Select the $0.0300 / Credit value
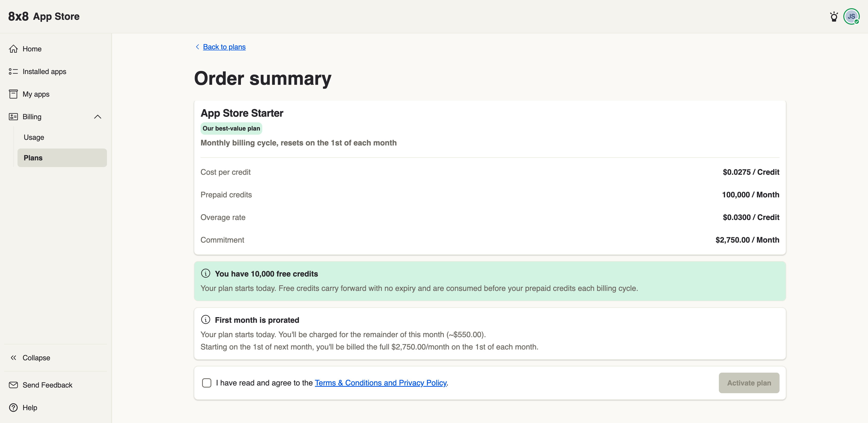 click(751, 217)
